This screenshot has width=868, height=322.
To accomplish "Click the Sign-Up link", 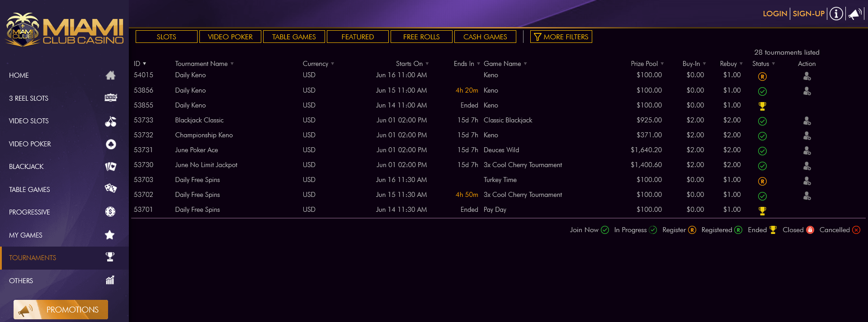I will 808,14.
